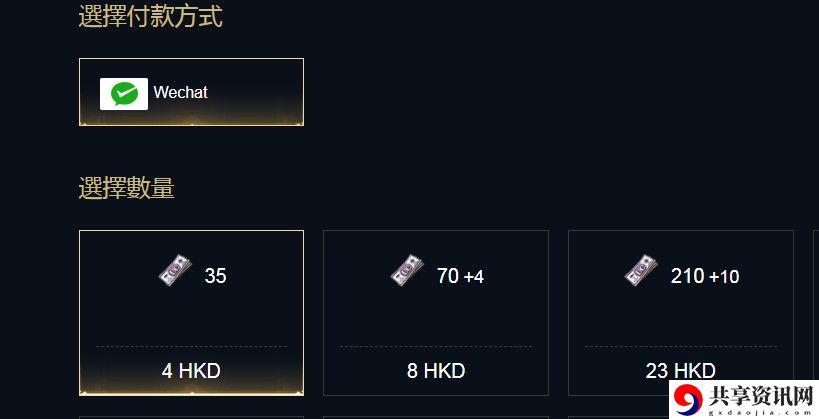Click the red and blue watermark logo
This screenshot has height=419, width=819.
pyautogui.click(x=688, y=398)
